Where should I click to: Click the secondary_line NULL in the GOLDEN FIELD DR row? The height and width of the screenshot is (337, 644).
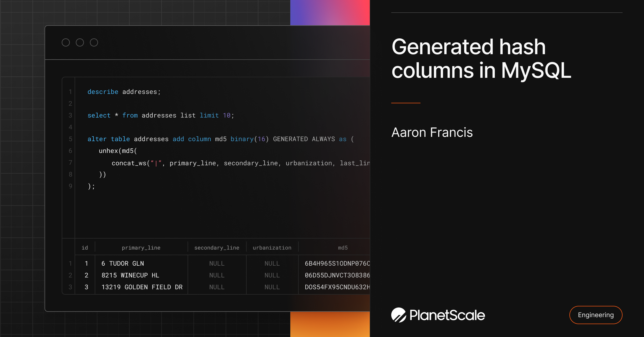tap(217, 287)
